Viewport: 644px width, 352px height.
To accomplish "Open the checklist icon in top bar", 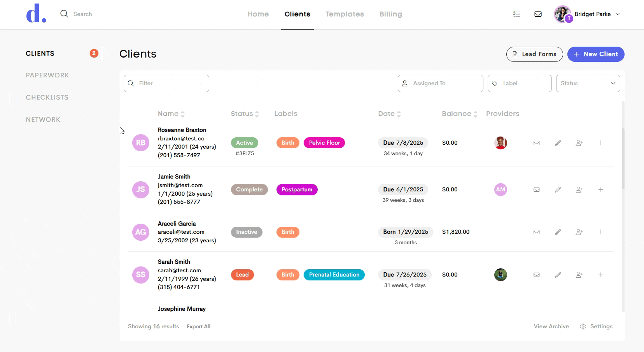I will [516, 14].
